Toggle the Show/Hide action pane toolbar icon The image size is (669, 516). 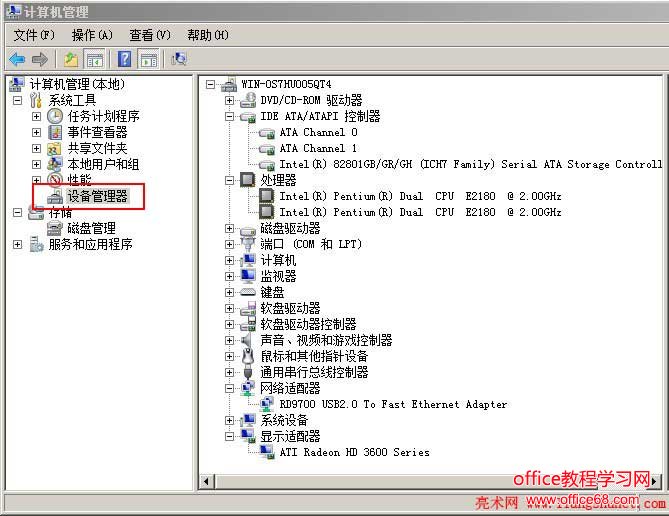pos(149,59)
